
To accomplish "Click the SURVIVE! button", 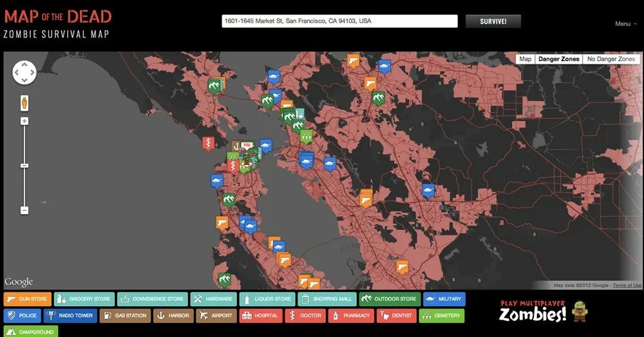I will (493, 21).
